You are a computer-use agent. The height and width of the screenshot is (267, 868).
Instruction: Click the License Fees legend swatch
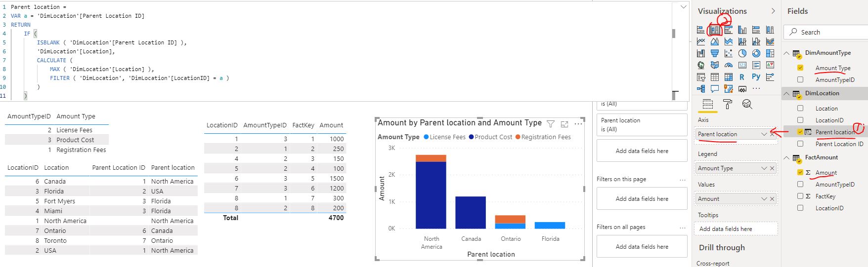pyautogui.click(x=426, y=137)
